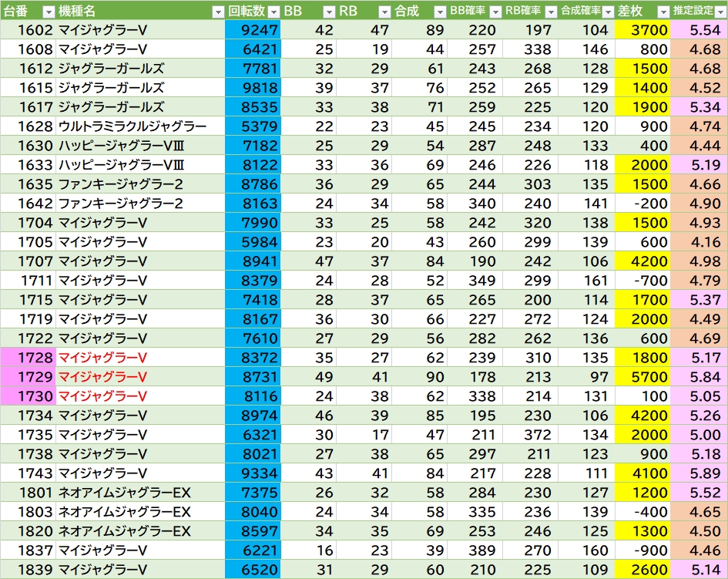Select the pink highlighted cell 1729

28,377
